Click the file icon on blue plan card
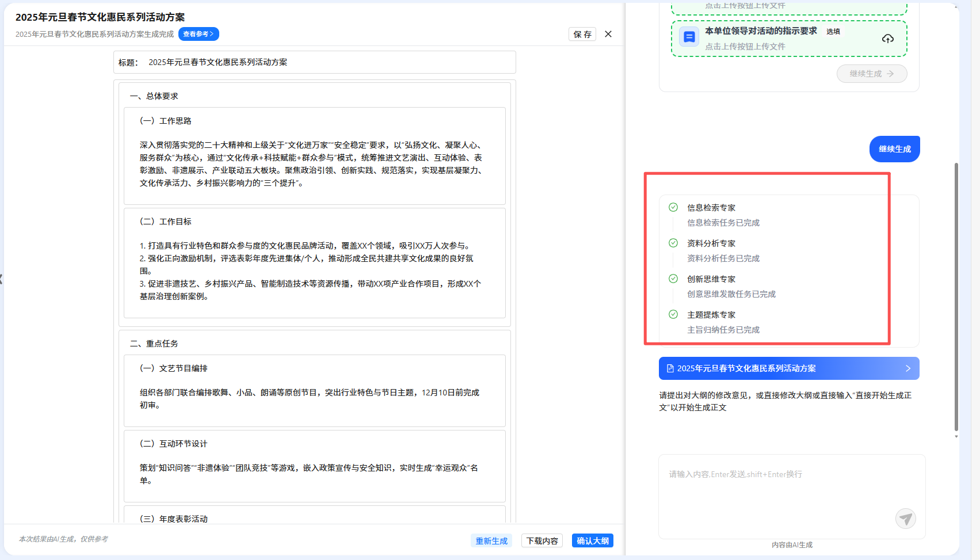The width and height of the screenshot is (980, 560). [x=670, y=368]
